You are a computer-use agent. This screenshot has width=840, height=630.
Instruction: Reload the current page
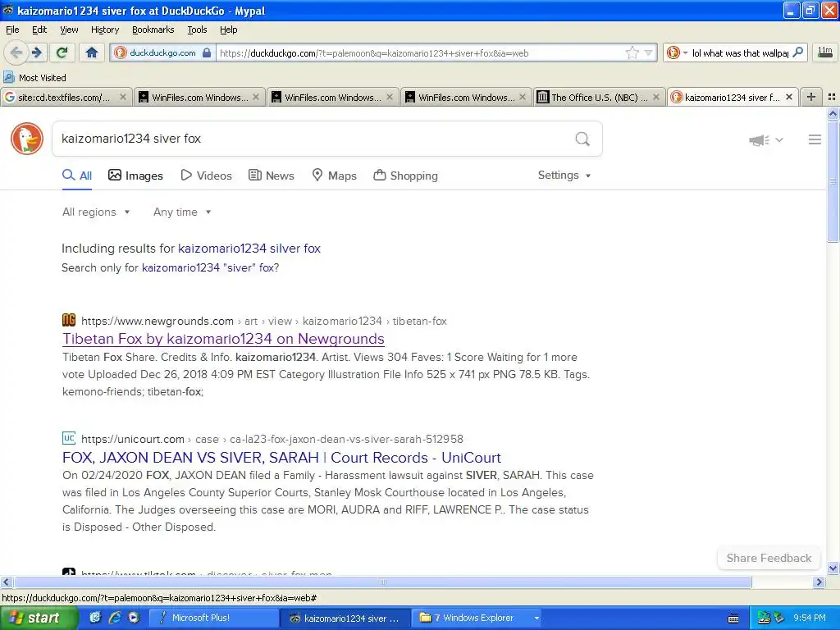[x=62, y=52]
